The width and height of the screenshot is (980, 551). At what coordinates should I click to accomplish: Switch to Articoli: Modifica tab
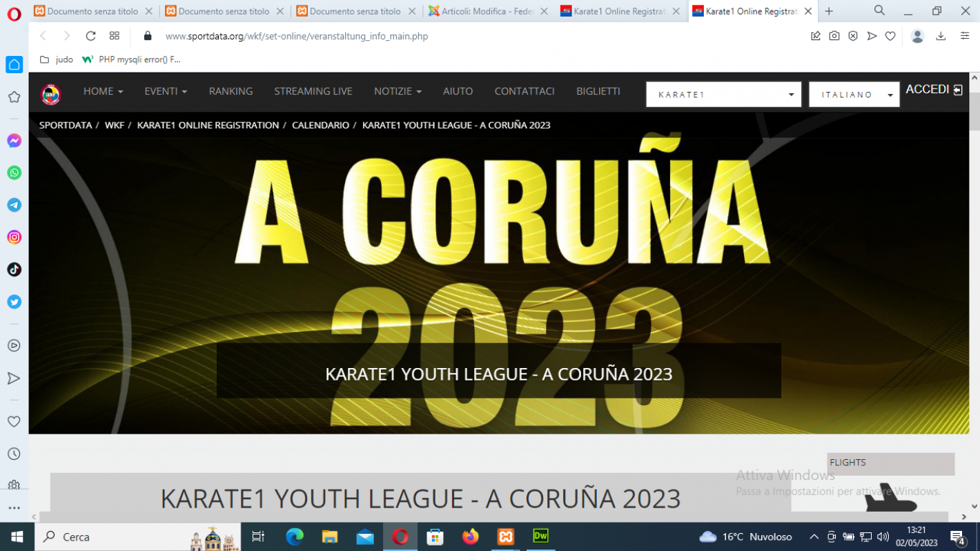(488, 11)
